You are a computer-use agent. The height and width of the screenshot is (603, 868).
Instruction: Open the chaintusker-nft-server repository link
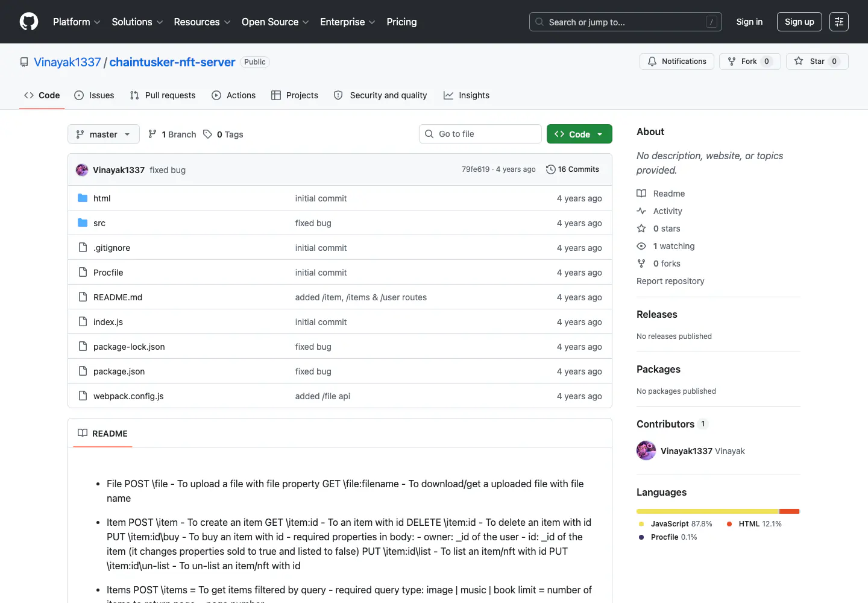point(172,62)
